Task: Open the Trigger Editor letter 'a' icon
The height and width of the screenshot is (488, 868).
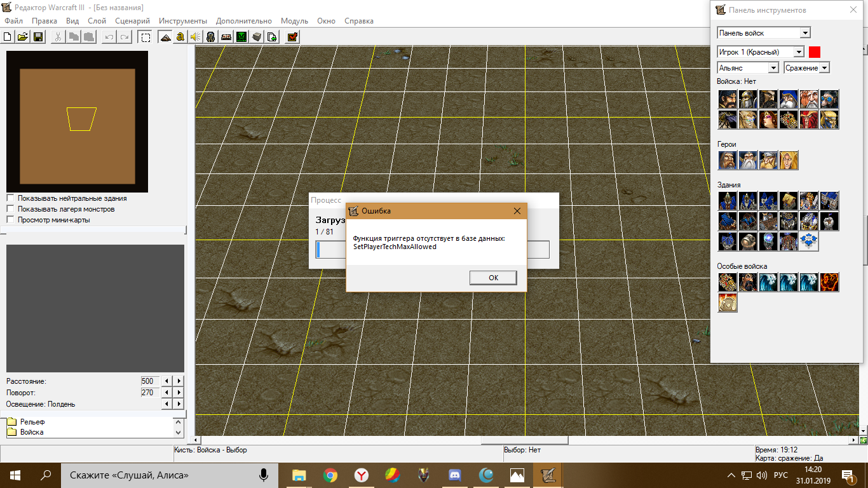Action: click(180, 37)
